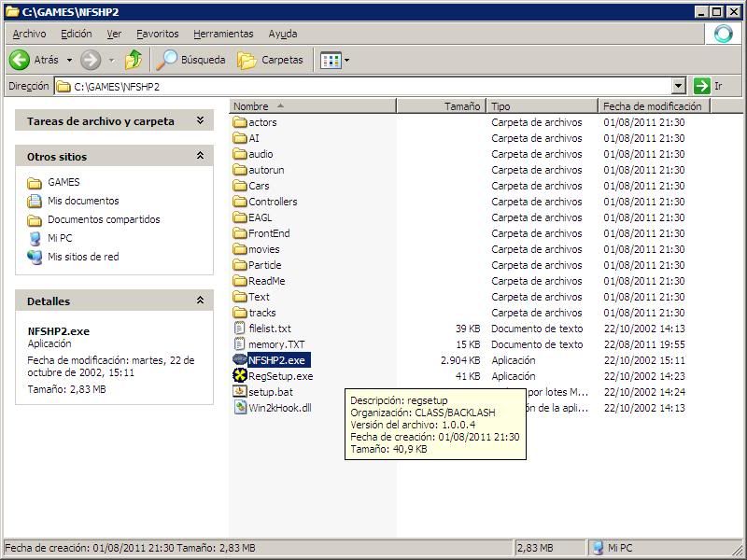Click the setup.bat batch file icon
The height and width of the screenshot is (560, 747).
240,392
